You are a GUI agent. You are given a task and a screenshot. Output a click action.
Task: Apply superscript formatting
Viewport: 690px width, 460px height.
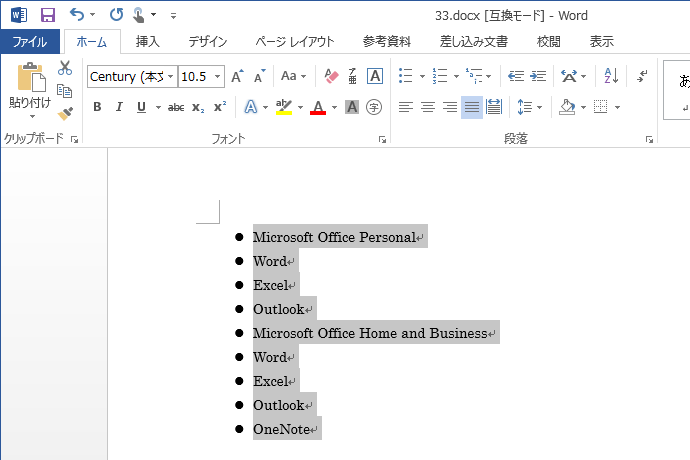(x=220, y=107)
